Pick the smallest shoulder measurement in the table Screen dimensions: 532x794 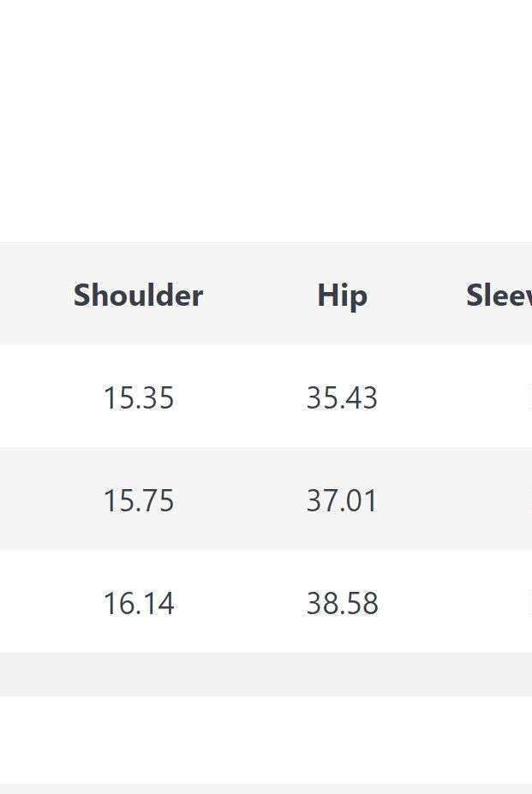[x=138, y=398]
